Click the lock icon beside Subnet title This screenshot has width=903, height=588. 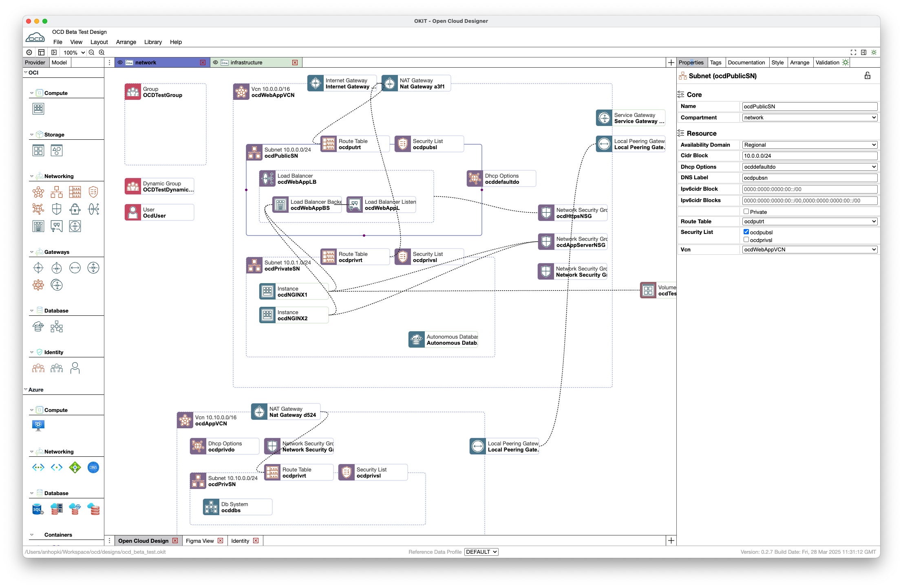[868, 76]
